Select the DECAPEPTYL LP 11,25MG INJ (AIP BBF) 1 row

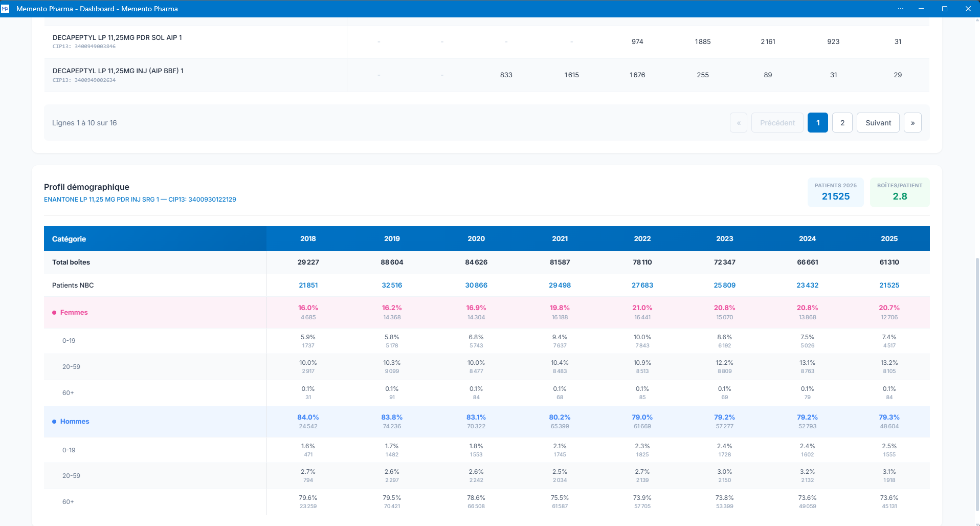(487, 75)
